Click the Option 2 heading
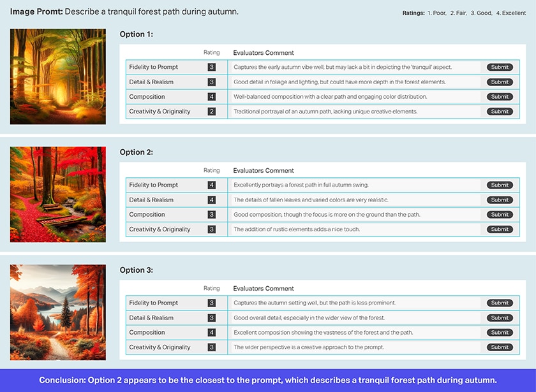536x392 pixels. (x=136, y=152)
